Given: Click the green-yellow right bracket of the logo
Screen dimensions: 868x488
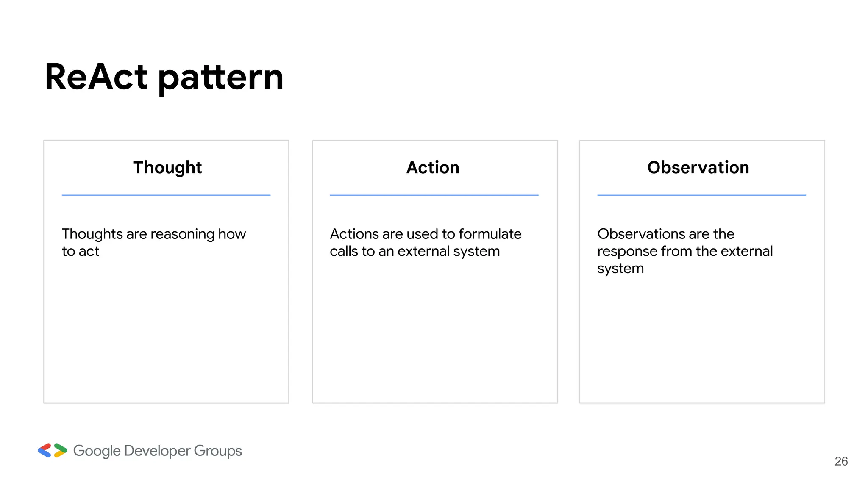Looking at the screenshot, I should (61, 450).
